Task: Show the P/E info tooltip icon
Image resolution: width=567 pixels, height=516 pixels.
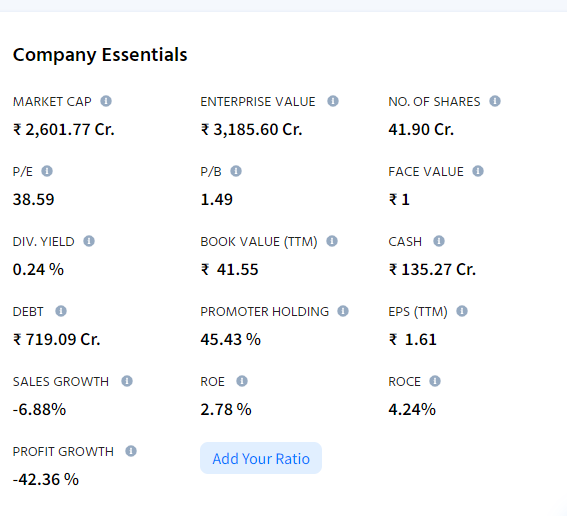Action: 47,171
